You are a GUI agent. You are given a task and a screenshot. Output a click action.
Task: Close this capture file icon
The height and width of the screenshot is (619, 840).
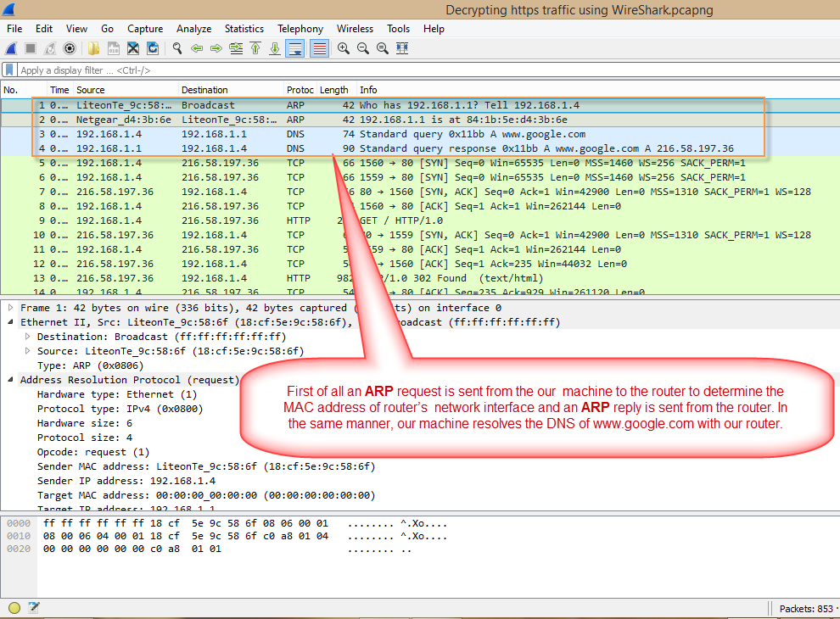pyautogui.click(x=133, y=48)
